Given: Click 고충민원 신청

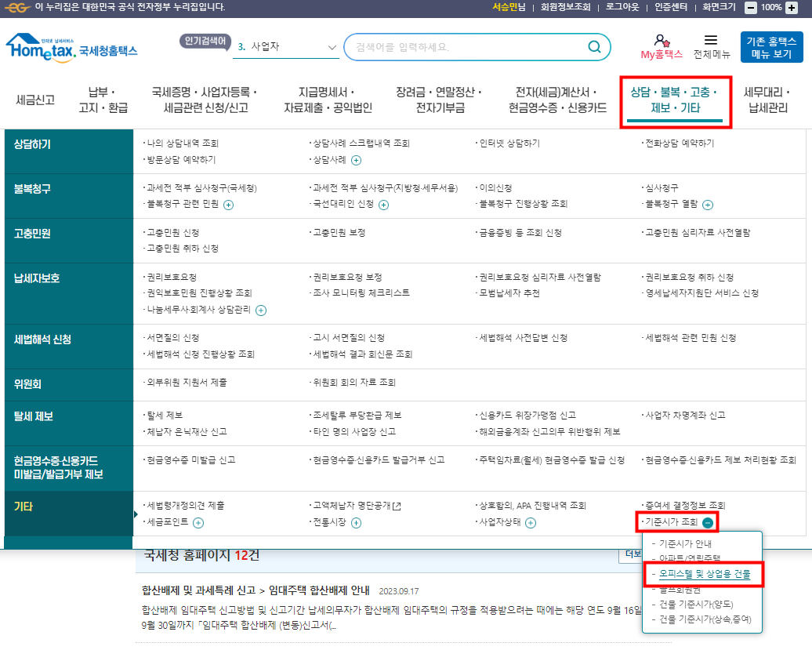Looking at the screenshot, I should click(x=173, y=233).
